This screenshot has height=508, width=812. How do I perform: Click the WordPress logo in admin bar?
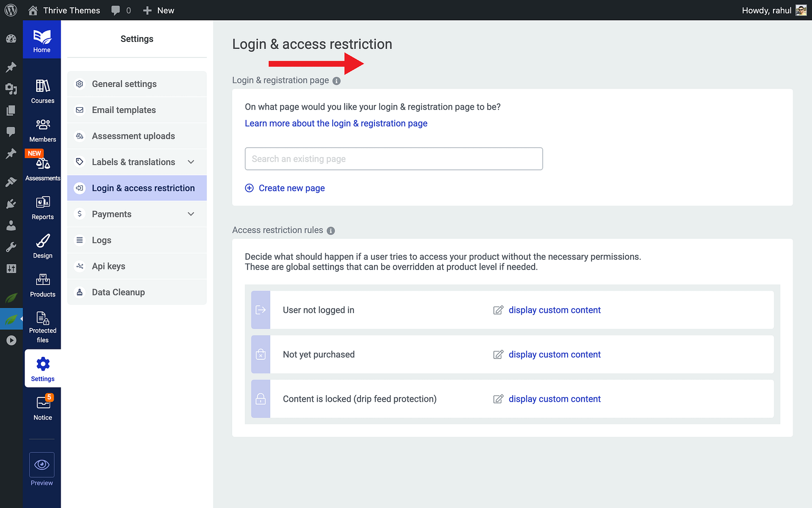click(10, 10)
